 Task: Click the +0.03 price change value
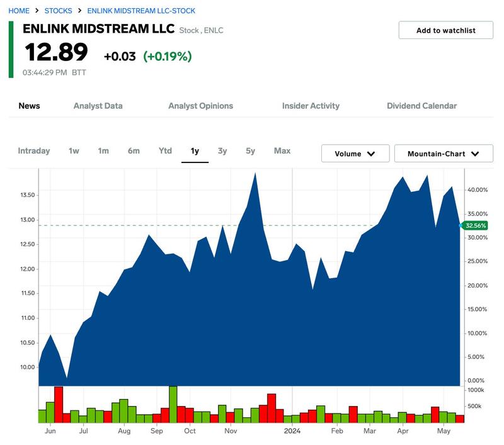tap(120, 56)
